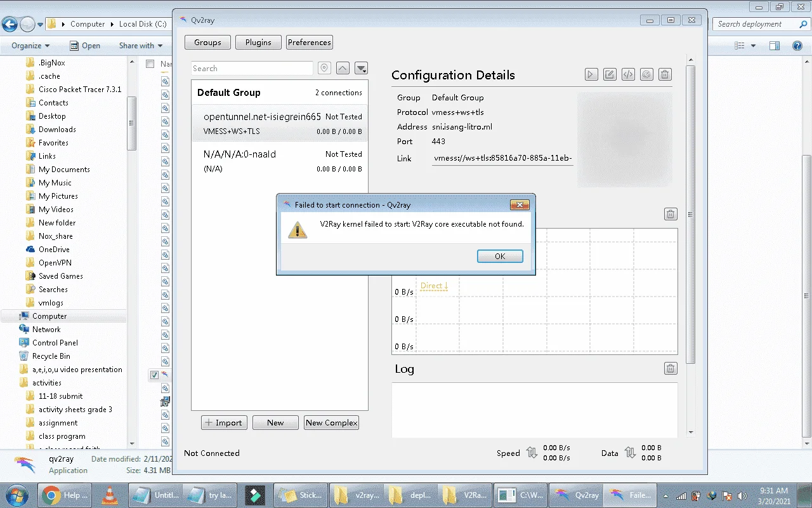Click the latency test icon beside the code icon

coord(646,74)
